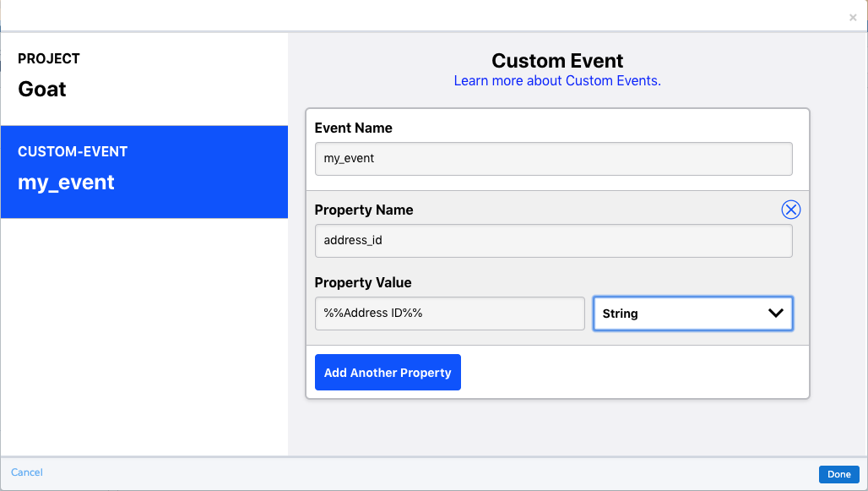Edit the %%Address ID%% value field

449,314
